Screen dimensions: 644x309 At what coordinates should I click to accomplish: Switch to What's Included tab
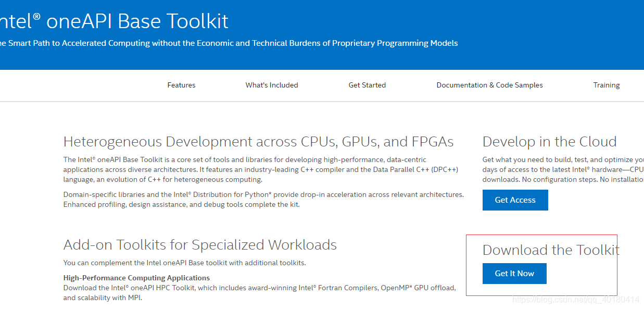pyautogui.click(x=272, y=85)
